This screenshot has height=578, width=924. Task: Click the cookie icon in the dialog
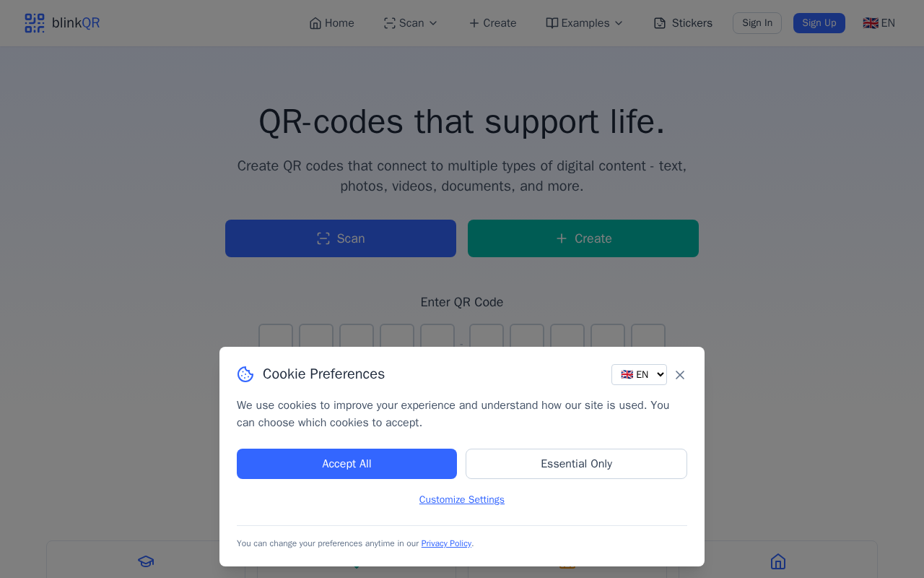click(245, 374)
